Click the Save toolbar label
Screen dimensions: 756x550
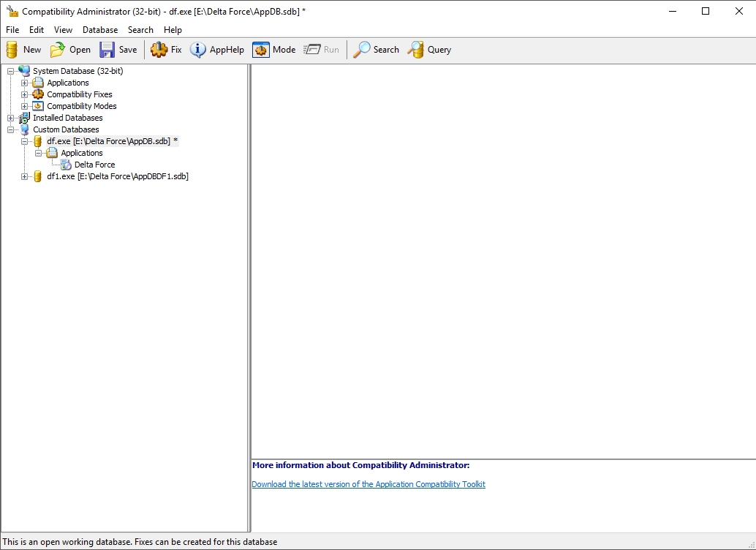[x=128, y=50]
